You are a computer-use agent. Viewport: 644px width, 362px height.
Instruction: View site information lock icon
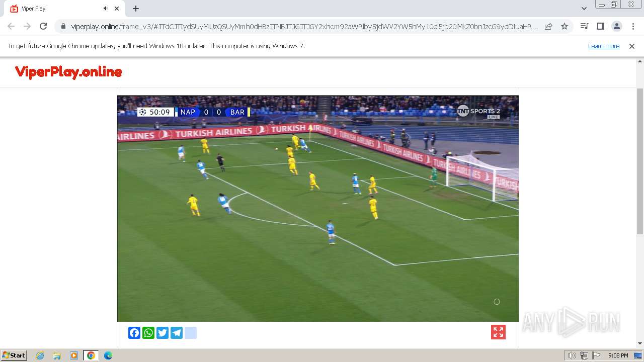[x=63, y=27]
